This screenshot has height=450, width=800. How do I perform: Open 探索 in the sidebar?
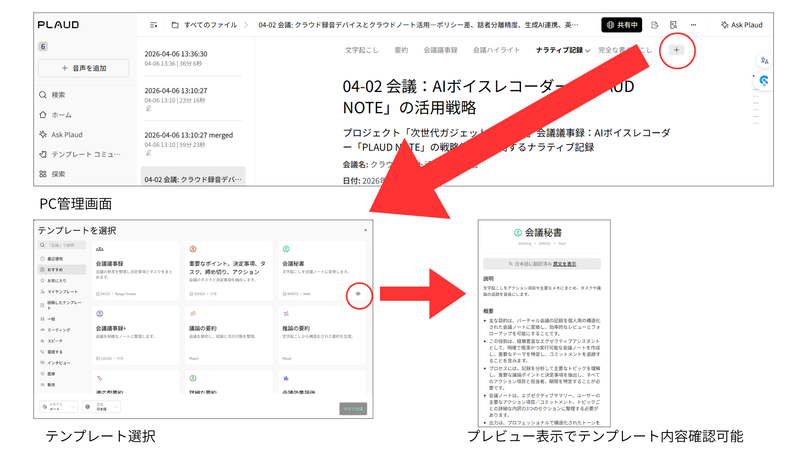click(53, 174)
